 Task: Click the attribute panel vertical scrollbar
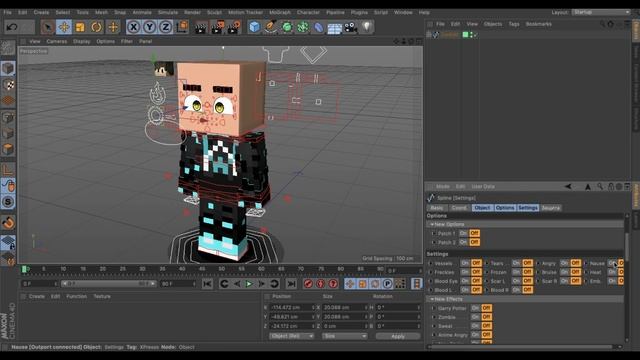[x=627, y=246]
